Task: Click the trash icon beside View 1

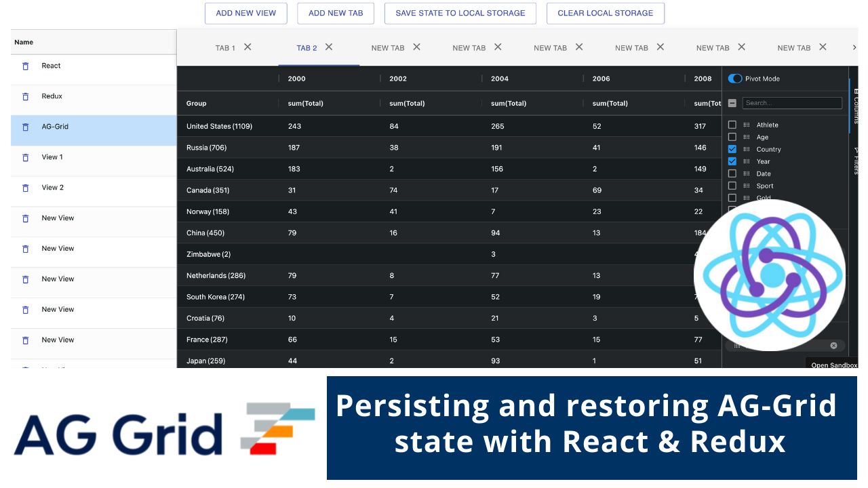Action: pos(26,157)
